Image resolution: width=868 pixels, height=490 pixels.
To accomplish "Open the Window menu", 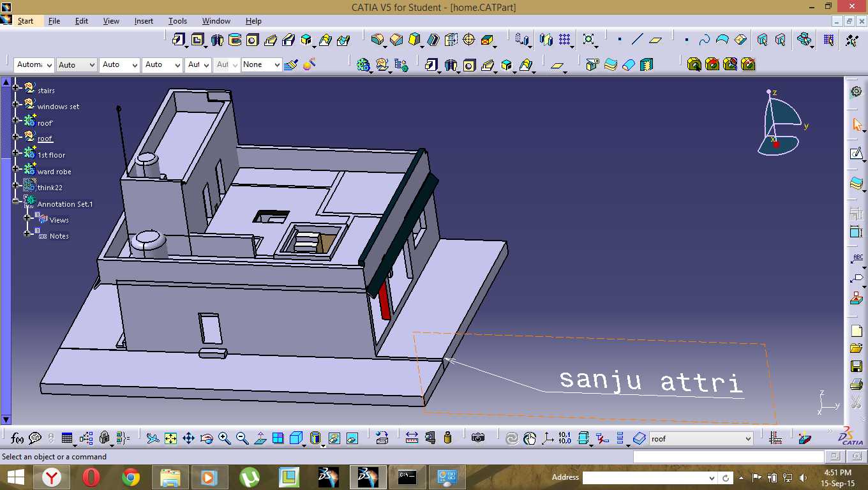I will 216,21.
